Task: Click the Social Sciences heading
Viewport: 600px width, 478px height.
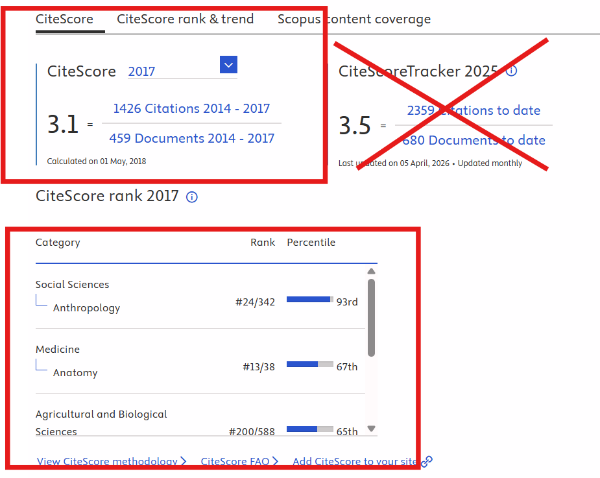Action: pos(72,284)
